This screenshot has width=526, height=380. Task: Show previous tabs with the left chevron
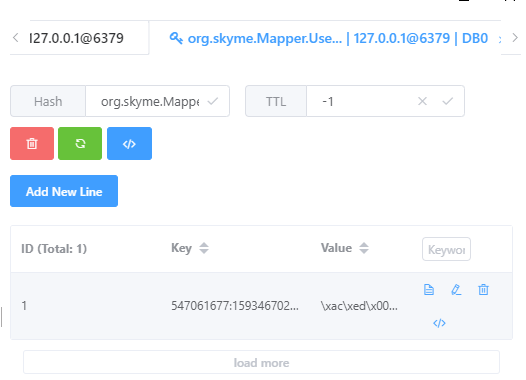pos(15,38)
